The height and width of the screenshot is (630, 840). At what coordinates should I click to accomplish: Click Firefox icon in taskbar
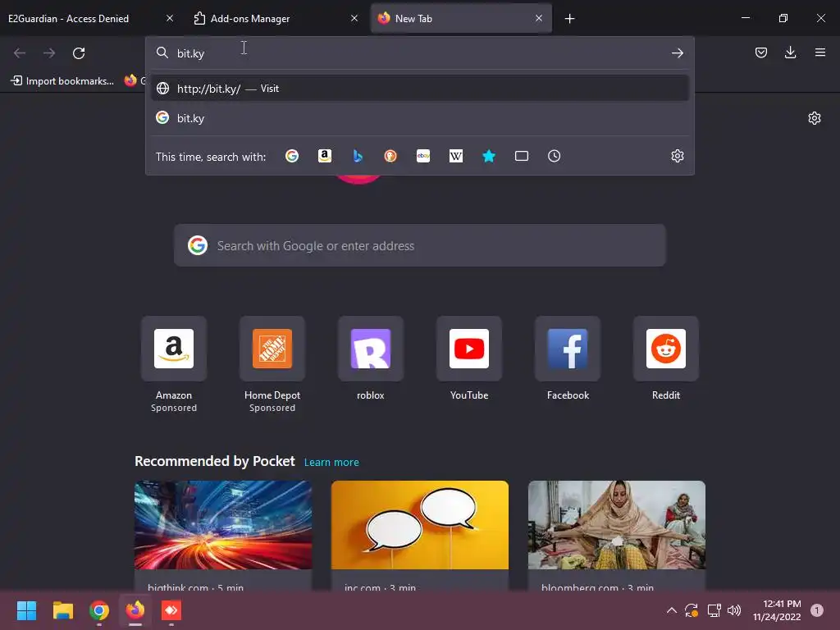(x=135, y=610)
